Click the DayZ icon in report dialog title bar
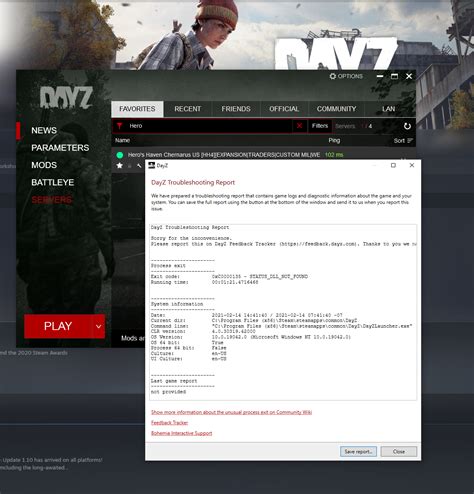Image resolution: width=474 pixels, height=494 pixels. click(x=152, y=165)
